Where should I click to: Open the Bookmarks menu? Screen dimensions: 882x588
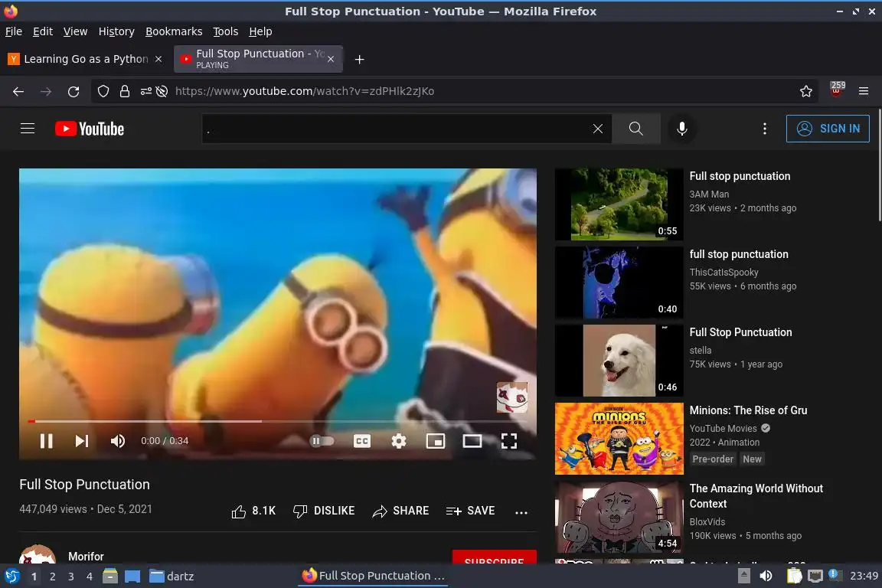pos(174,31)
